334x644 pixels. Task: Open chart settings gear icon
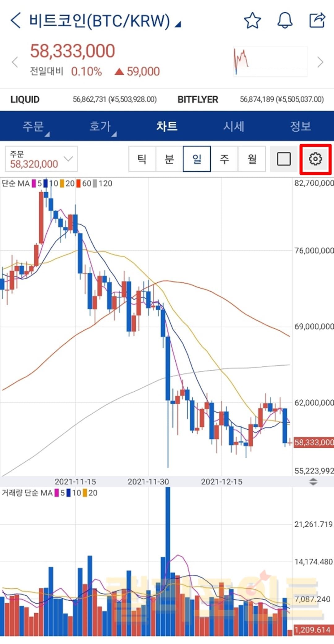pos(315,159)
